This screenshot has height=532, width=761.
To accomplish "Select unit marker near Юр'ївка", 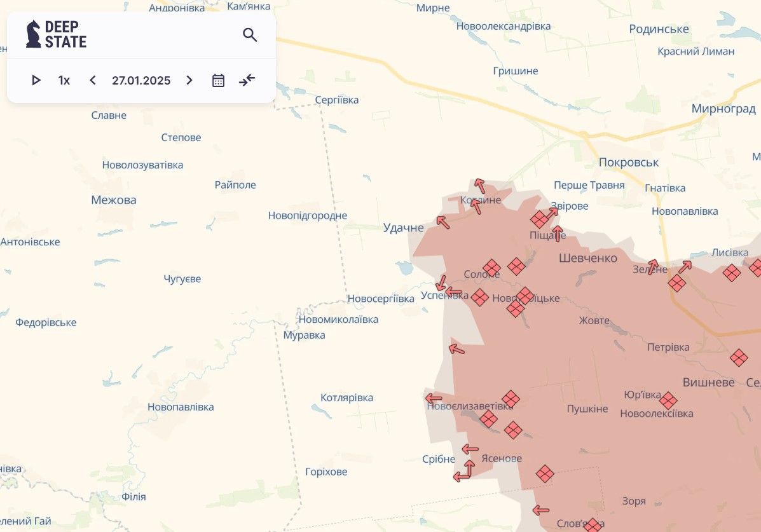I will (x=668, y=400).
